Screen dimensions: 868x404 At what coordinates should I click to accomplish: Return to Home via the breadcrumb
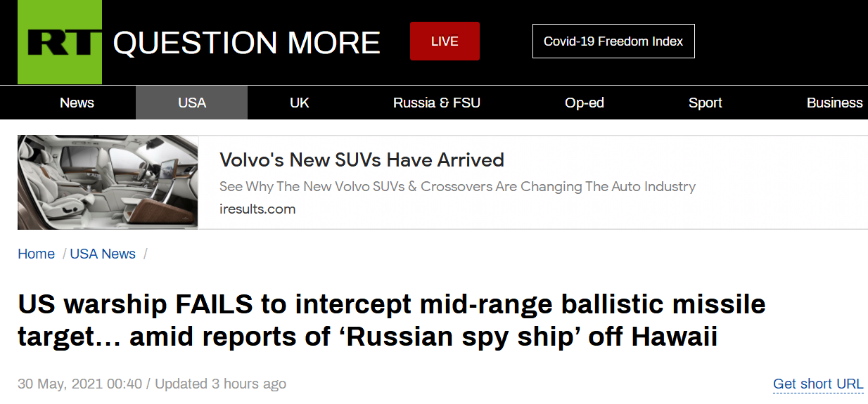coord(36,254)
